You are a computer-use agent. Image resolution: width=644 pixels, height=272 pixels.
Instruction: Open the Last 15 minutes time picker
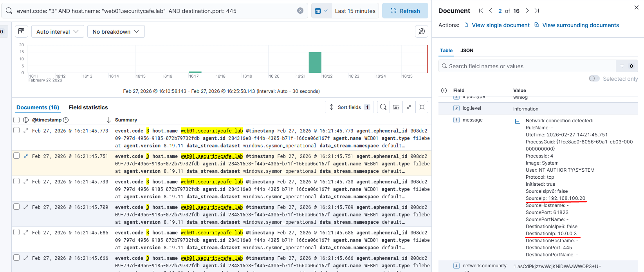point(355,11)
